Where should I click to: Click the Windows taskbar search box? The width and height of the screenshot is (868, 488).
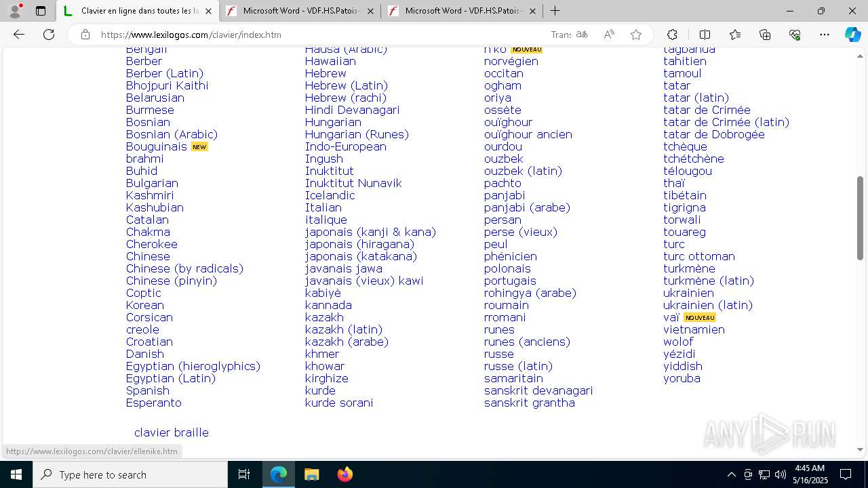click(x=130, y=474)
